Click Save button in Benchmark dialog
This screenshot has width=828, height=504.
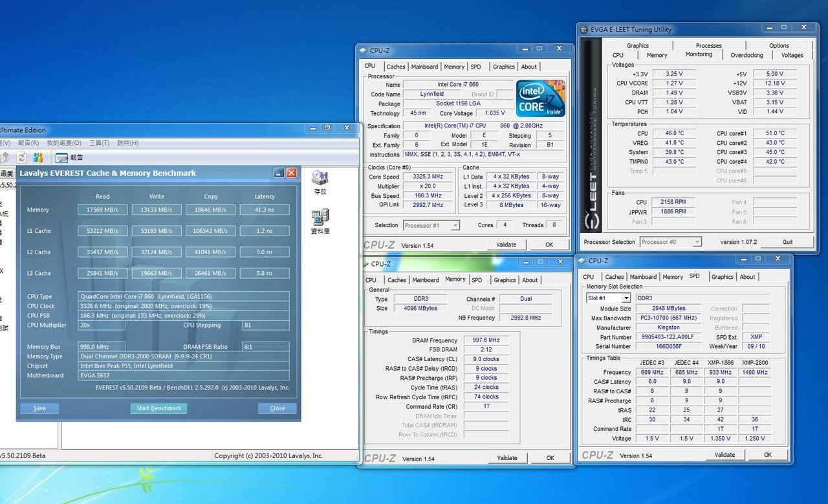click(x=39, y=408)
